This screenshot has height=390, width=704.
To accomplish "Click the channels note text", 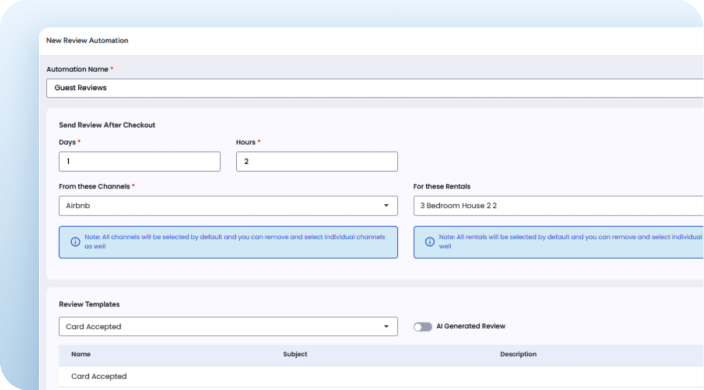I will (x=235, y=241).
